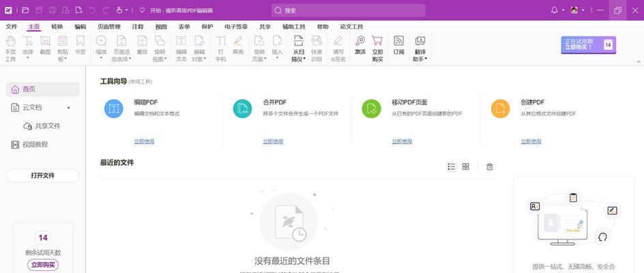Click the undo arrow icon
Screen dimensions: 644x273
tap(92, 10)
